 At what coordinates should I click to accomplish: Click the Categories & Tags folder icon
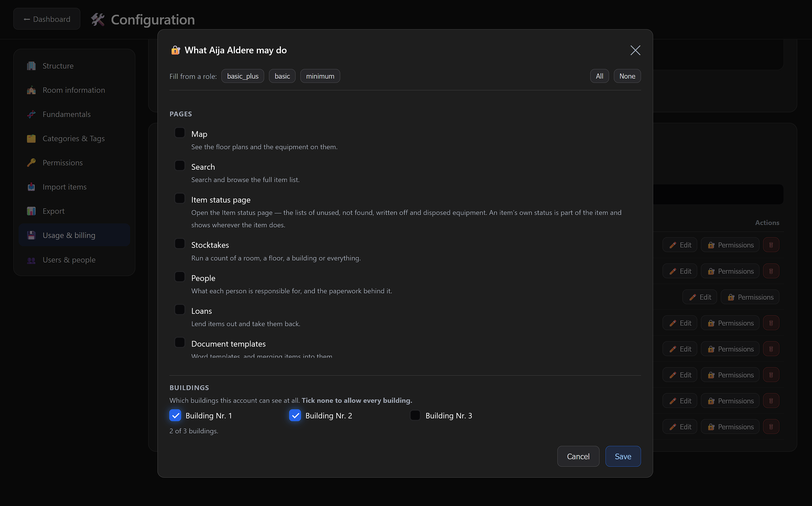pos(31,139)
